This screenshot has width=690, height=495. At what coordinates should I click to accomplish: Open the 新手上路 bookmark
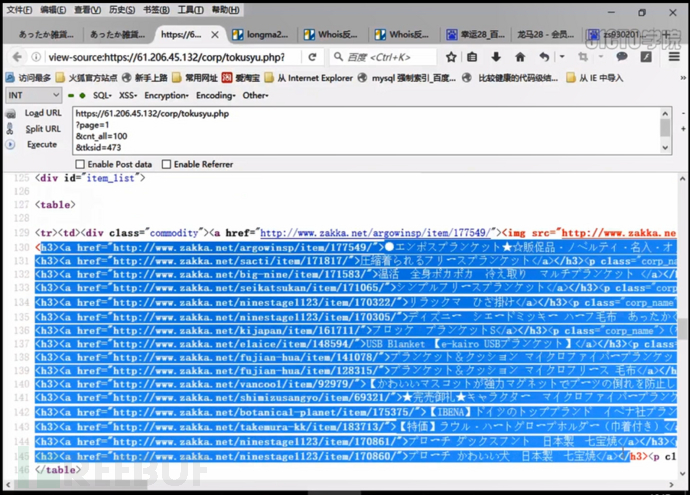pos(144,78)
